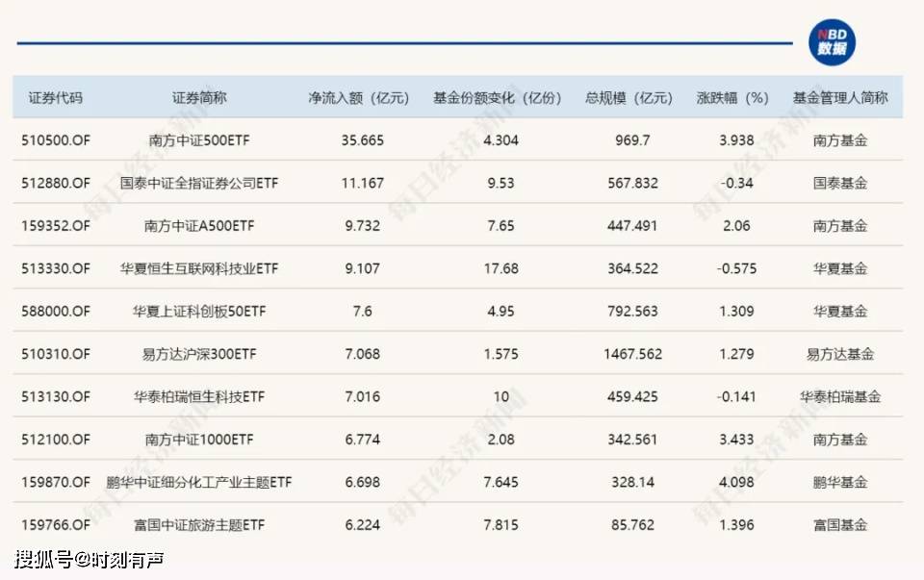This screenshot has height=580, width=924.
Task: Click the 159766.OF security code
Action: 55,525
